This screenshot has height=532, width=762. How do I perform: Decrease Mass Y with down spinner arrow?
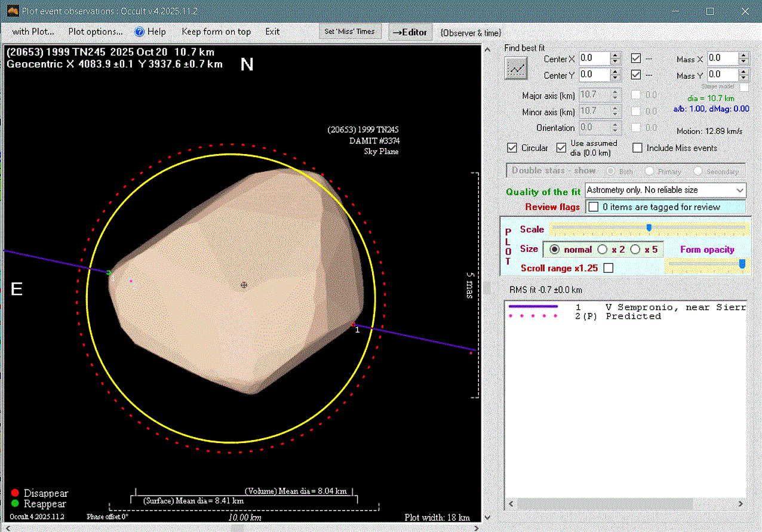[743, 78]
